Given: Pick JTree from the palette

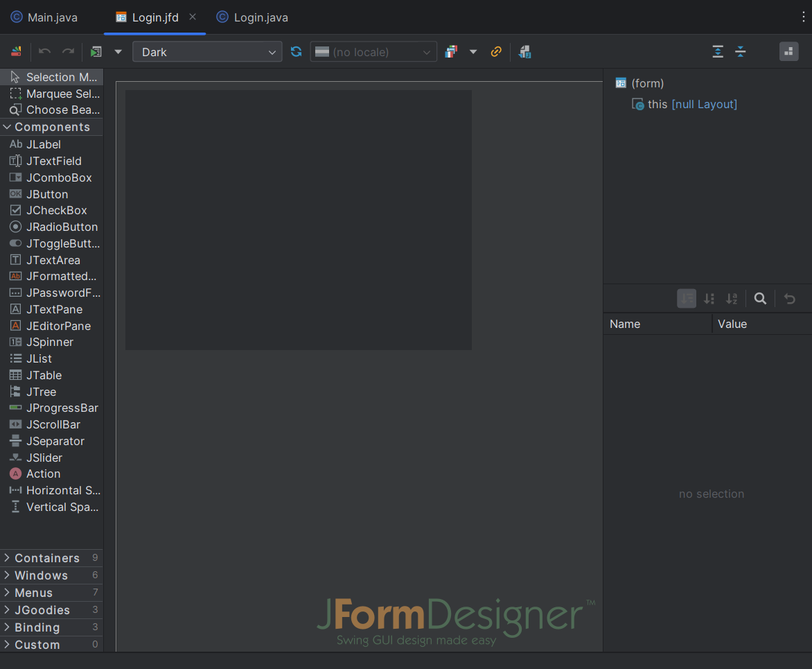Looking at the screenshot, I should pyautogui.click(x=52, y=392).
